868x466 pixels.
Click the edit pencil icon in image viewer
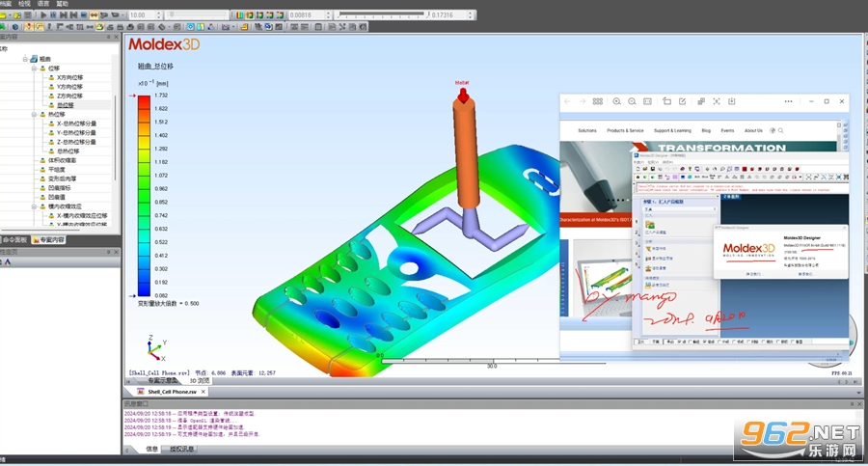(x=682, y=101)
